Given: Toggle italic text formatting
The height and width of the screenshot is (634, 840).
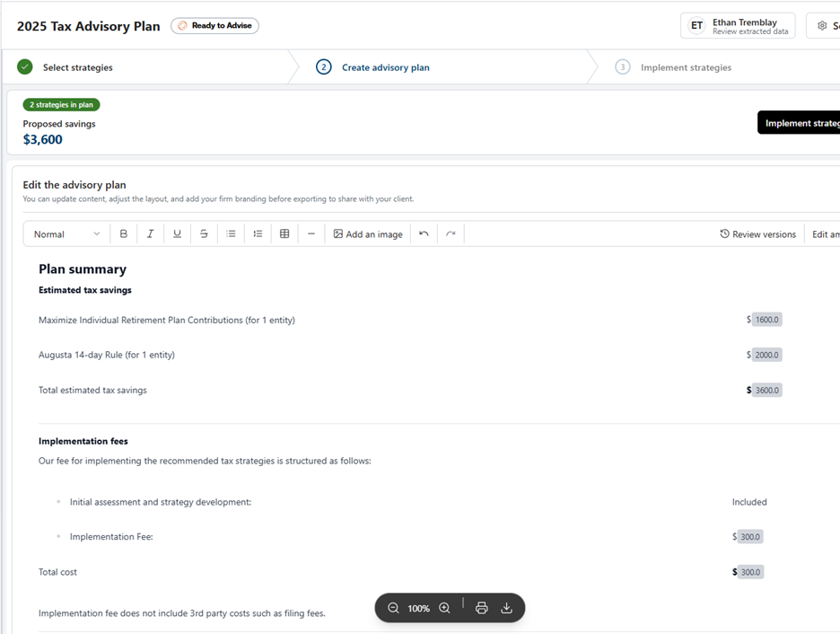Looking at the screenshot, I should pos(150,234).
